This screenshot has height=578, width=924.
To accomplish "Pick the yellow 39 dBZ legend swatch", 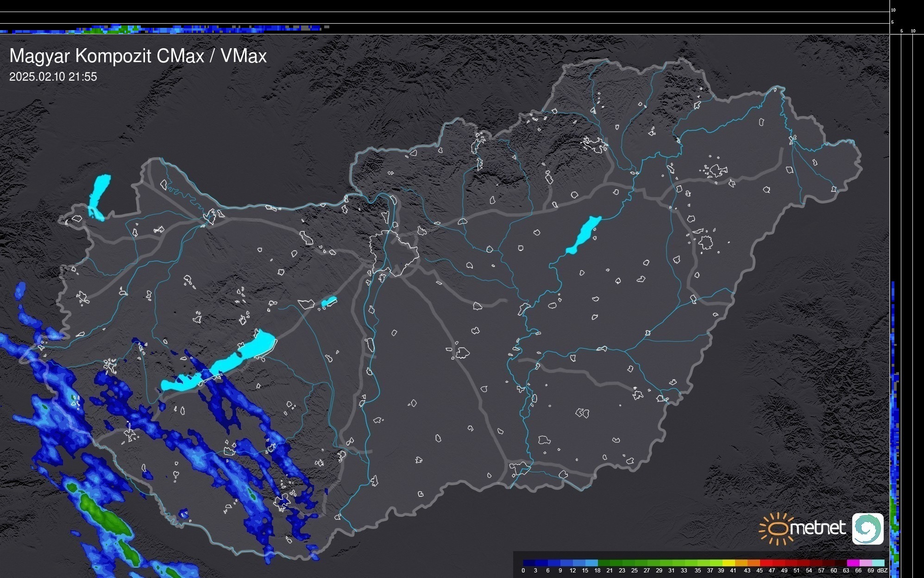I will coord(729,563).
